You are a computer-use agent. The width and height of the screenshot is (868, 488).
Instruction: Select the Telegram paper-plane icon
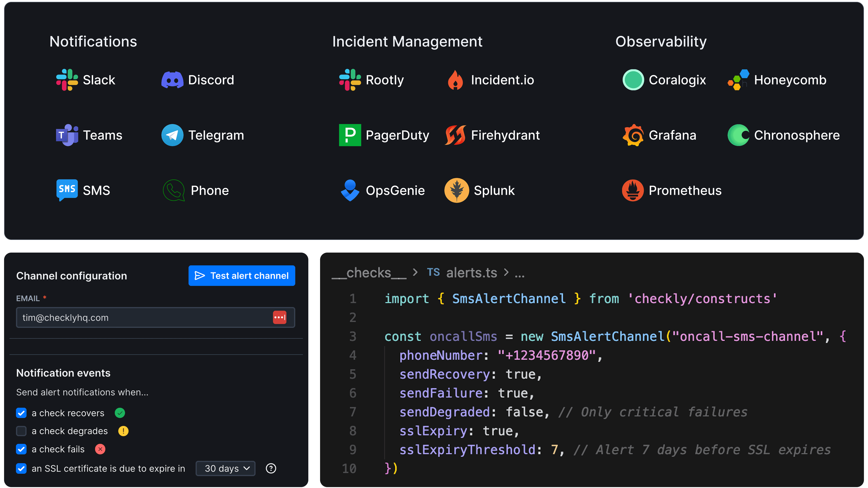tap(172, 135)
